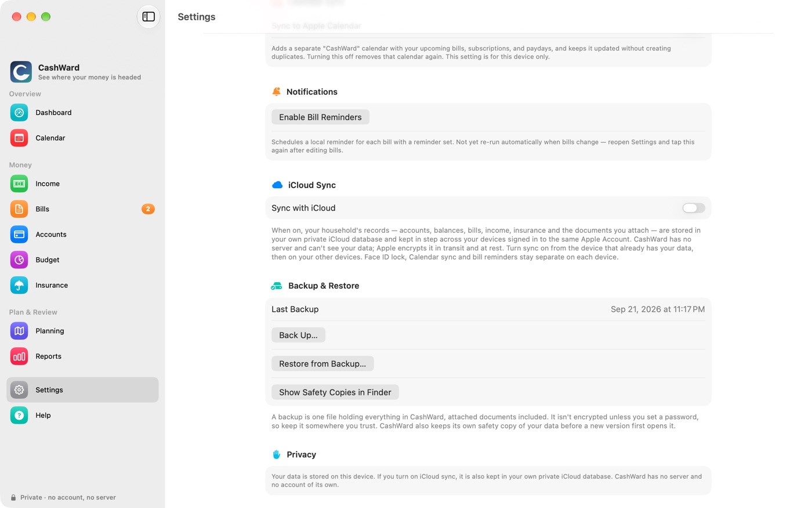812x508 pixels.
Task: Click the lock icon in sidebar footer
Action: point(13,498)
